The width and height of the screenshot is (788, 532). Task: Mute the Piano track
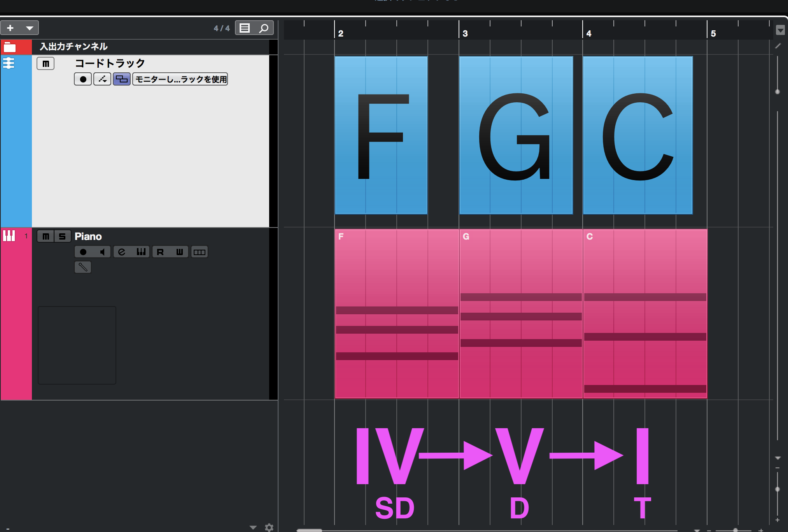(x=46, y=236)
